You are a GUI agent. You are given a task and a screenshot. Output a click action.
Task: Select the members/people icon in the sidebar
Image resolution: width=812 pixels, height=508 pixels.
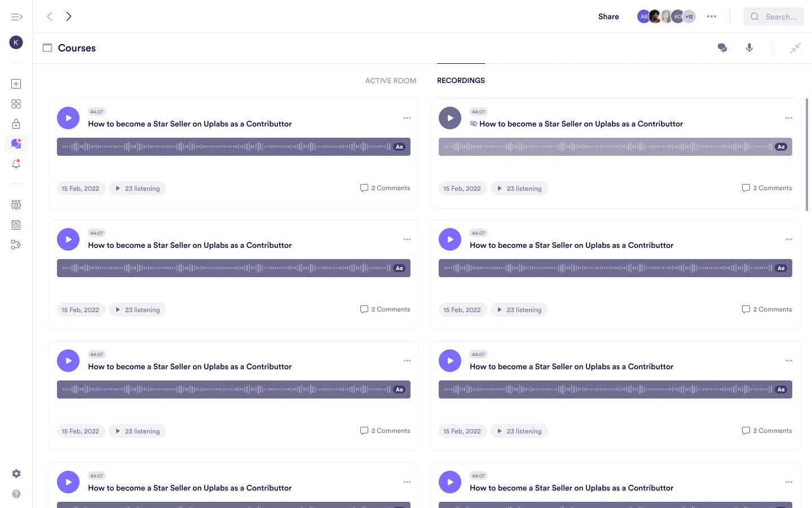[x=16, y=204]
